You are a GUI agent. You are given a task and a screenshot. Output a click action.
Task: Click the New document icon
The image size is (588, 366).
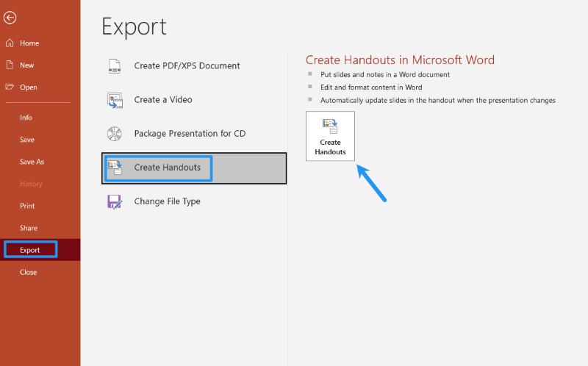(10, 65)
